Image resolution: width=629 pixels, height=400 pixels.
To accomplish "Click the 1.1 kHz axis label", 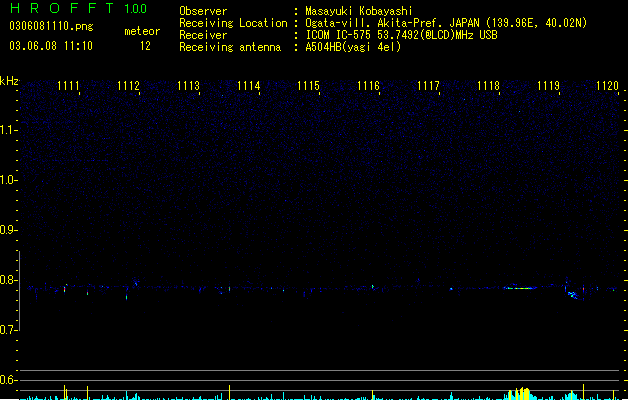I will pyautogui.click(x=8, y=130).
